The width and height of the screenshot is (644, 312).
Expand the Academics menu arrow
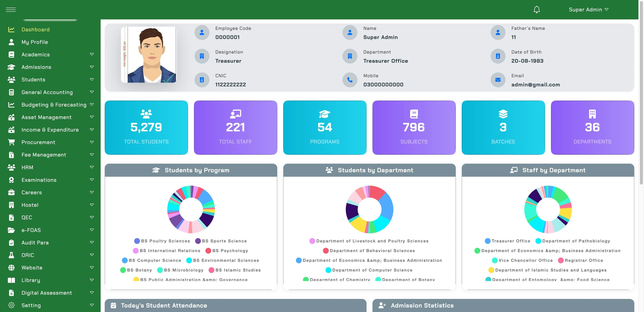tap(92, 54)
